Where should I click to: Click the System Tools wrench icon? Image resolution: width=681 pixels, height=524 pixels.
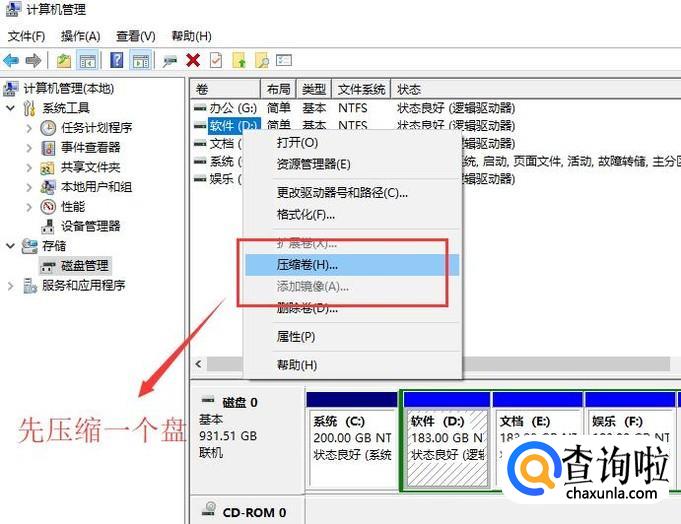click(29, 108)
